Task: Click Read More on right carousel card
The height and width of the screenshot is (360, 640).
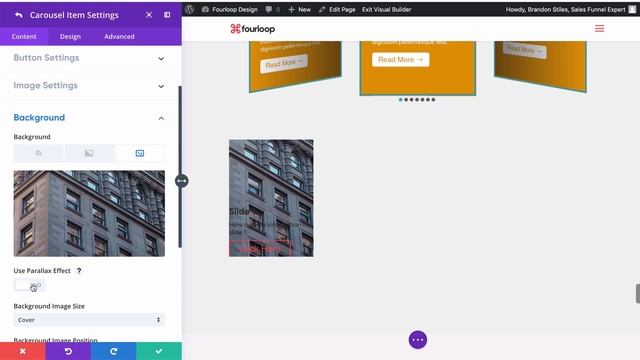Action: [524, 50]
